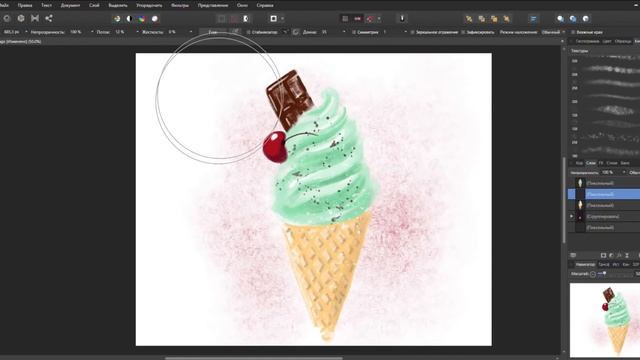
Task: Open the Правка menu
Action: pos(25,5)
